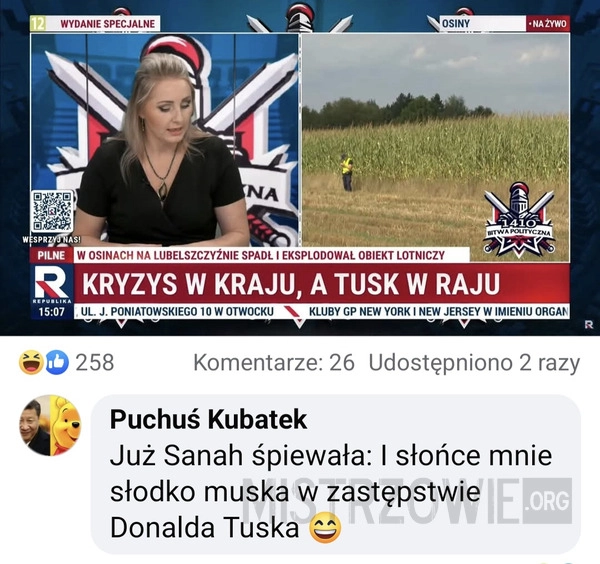600x564 pixels.
Task: Click the 15:07 time display
Action: click(x=52, y=312)
